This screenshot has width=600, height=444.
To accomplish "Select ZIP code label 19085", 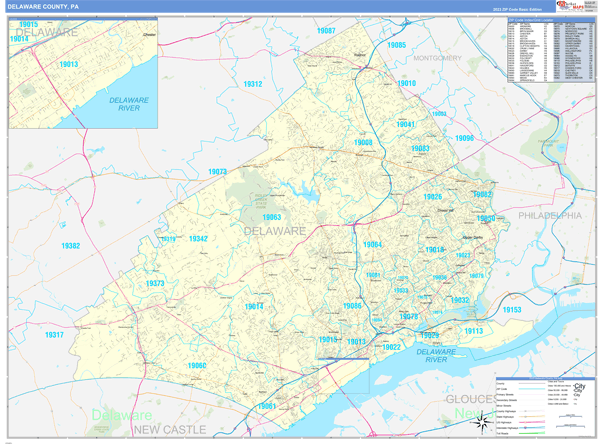I will coord(396,45).
